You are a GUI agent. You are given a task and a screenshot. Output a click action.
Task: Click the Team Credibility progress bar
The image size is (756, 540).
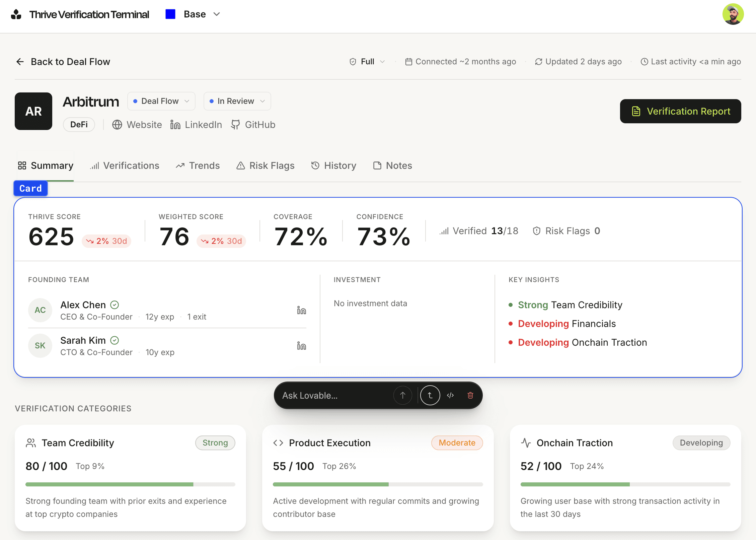pos(130,484)
